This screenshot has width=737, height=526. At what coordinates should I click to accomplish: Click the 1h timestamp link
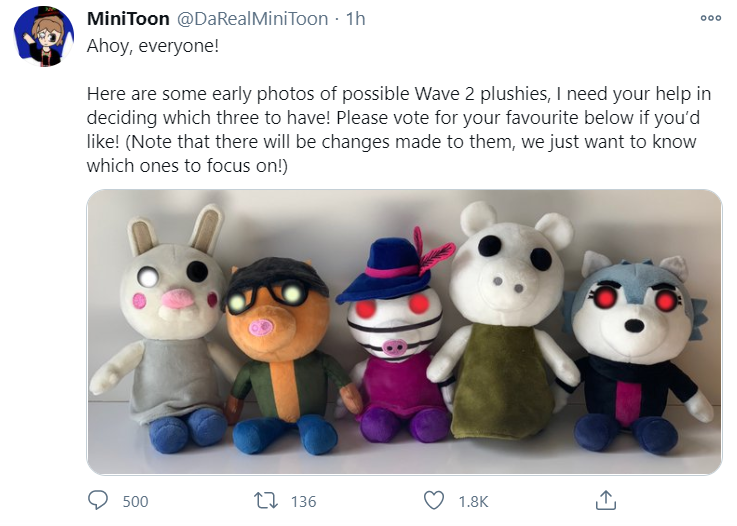coord(355,19)
